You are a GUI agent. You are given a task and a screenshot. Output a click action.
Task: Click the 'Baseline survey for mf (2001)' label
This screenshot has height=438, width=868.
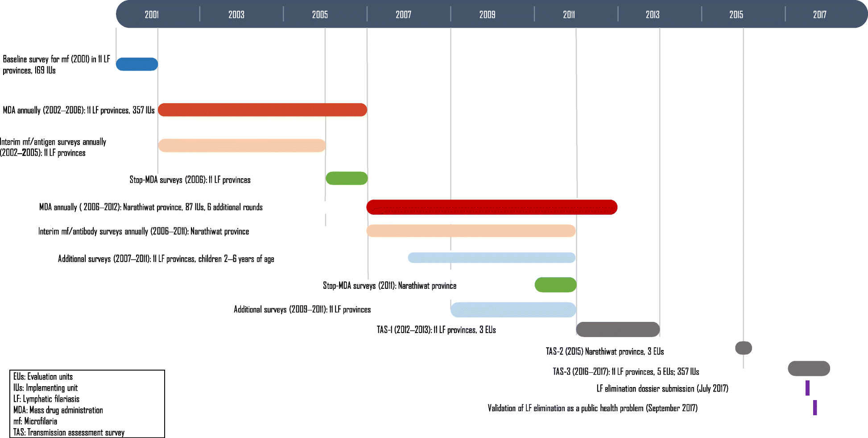coord(56,65)
